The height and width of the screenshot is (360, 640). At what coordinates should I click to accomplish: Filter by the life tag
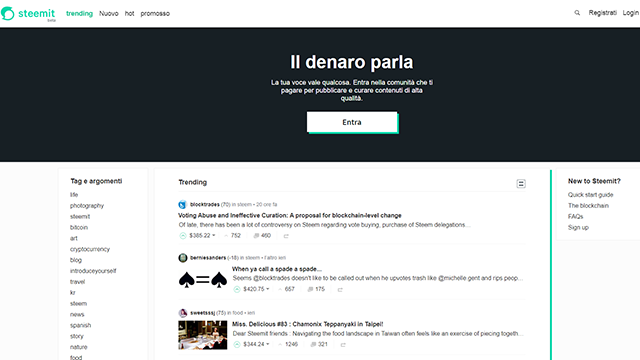click(74, 195)
